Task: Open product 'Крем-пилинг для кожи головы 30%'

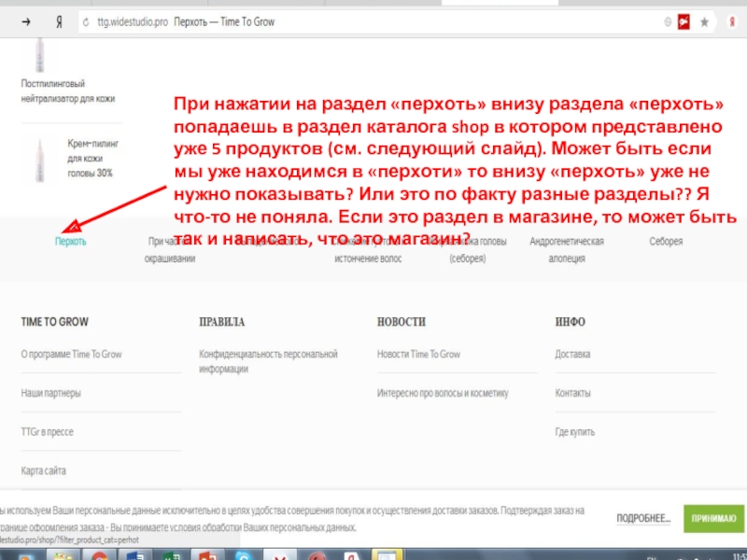Action: point(92,158)
